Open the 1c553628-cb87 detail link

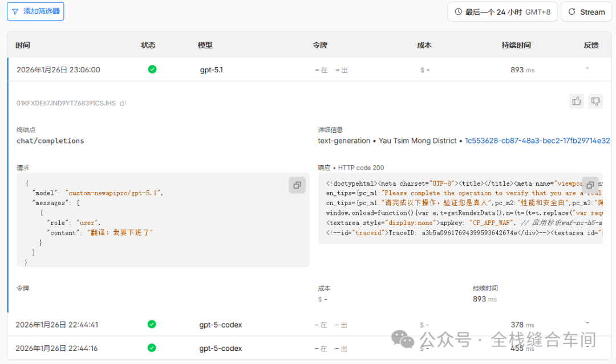[537, 140]
